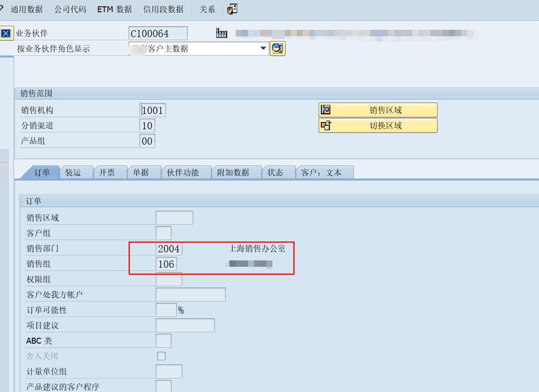Click the 销售机构 field with 1001
Viewport: 539px width, 392px height.
click(153, 110)
